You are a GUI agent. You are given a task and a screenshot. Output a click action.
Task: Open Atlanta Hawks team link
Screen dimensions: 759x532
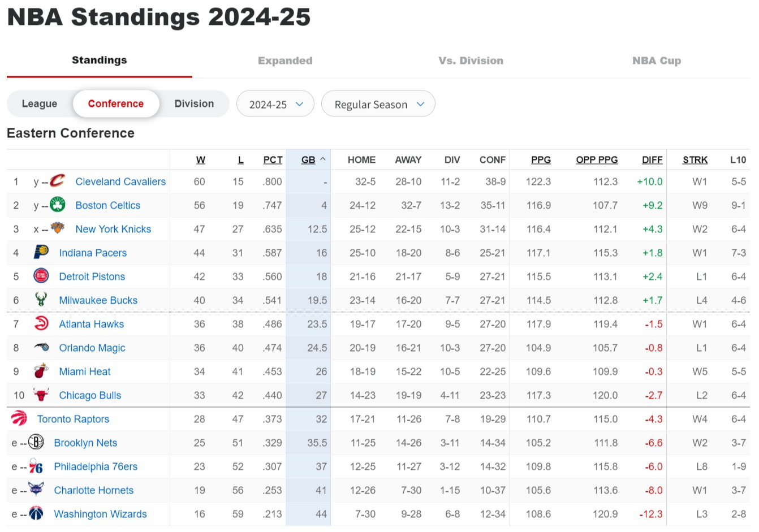[x=92, y=324]
